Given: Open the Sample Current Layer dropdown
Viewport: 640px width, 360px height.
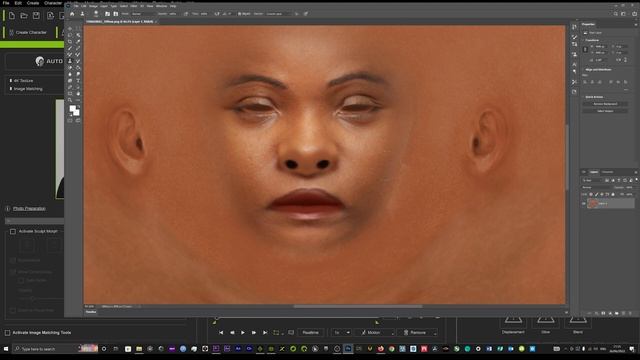Looking at the screenshot, I should pyautogui.click(x=278, y=14).
